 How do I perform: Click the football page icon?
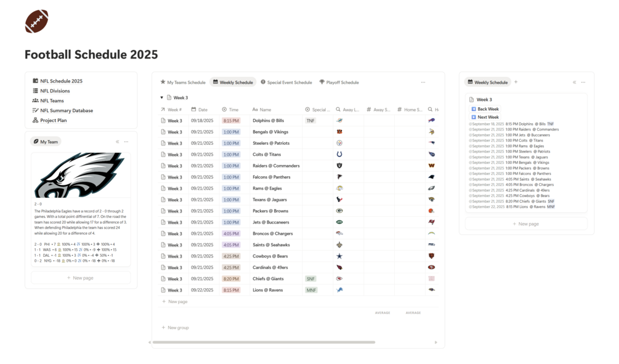pyautogui.click(x=37, y=22)
